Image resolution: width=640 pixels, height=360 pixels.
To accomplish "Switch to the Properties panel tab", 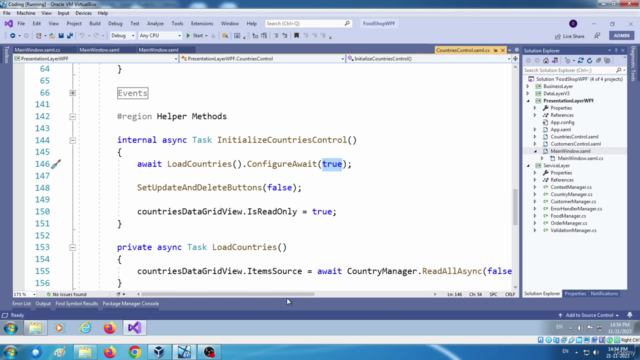I will (x=575, y=294).
